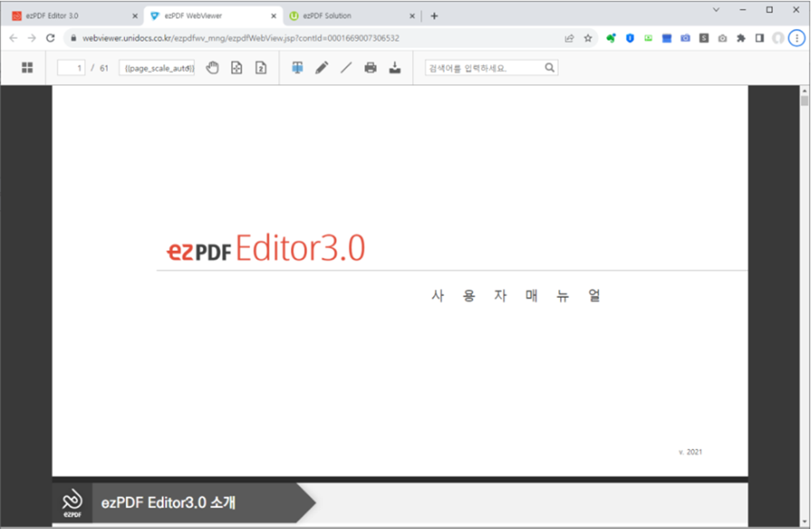
Task: Toggle the browser side panel
Action: (x=759, y=38)
